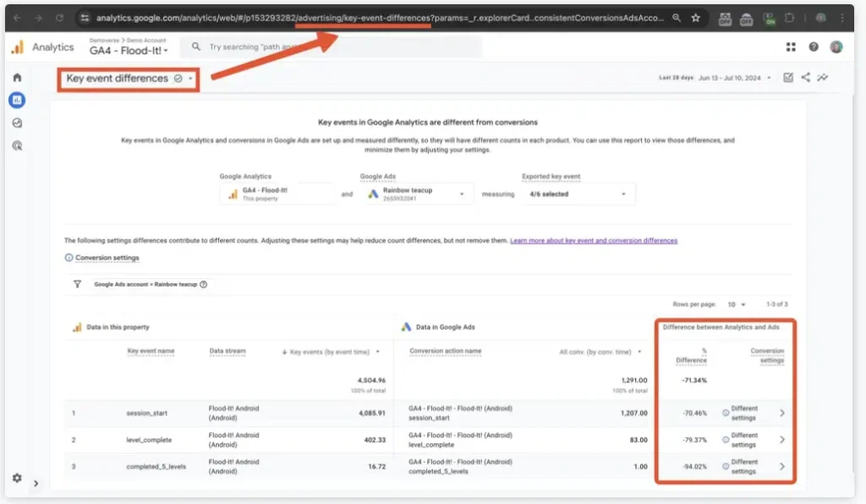Click the filter funnel icon
The width and height of the screenshot is (866, 504).
77,284
